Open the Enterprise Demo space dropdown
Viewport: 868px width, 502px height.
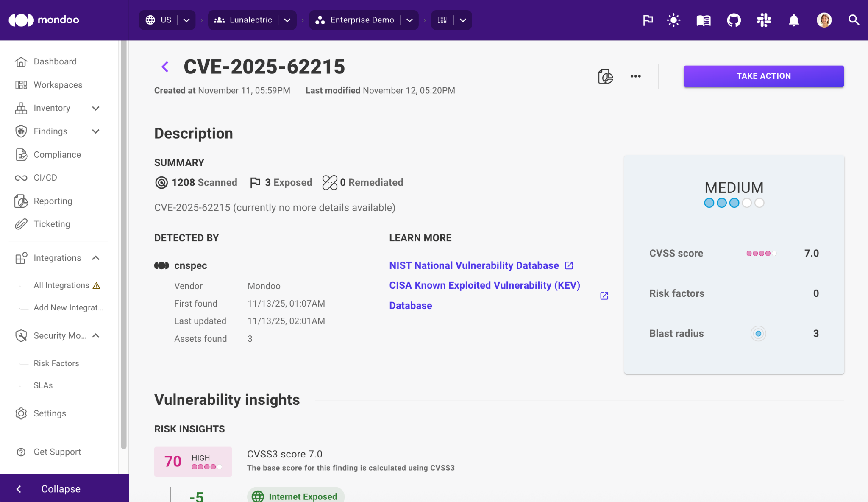click(x=409, y=20)
